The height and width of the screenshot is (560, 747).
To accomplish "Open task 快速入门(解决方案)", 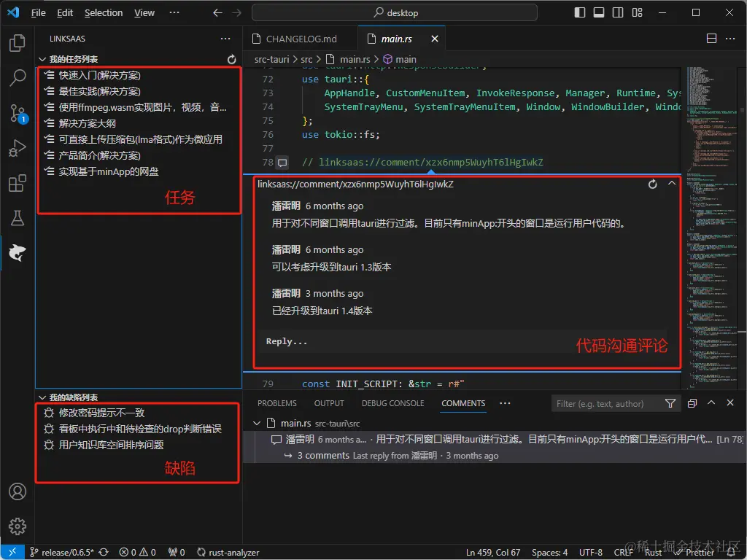I will (x=138, y=75).
